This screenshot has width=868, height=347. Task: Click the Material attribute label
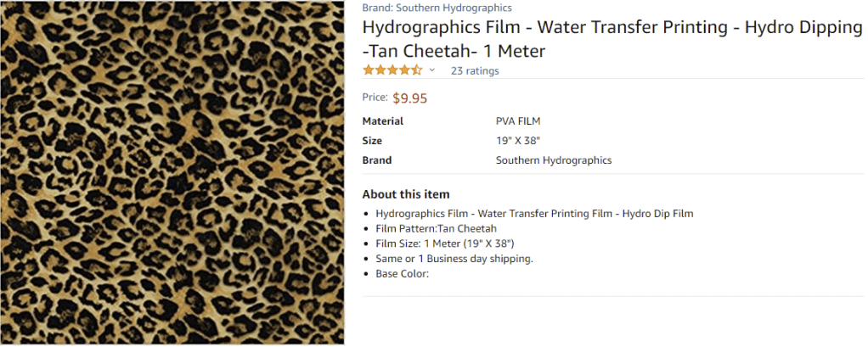pos(382,121)
